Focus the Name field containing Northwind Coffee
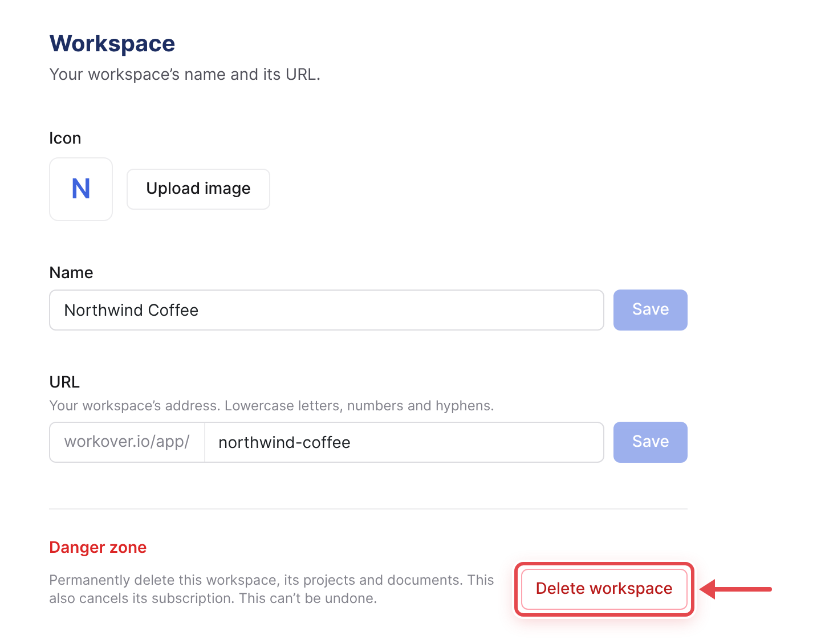Screen dimensions: 821x644 327,310
